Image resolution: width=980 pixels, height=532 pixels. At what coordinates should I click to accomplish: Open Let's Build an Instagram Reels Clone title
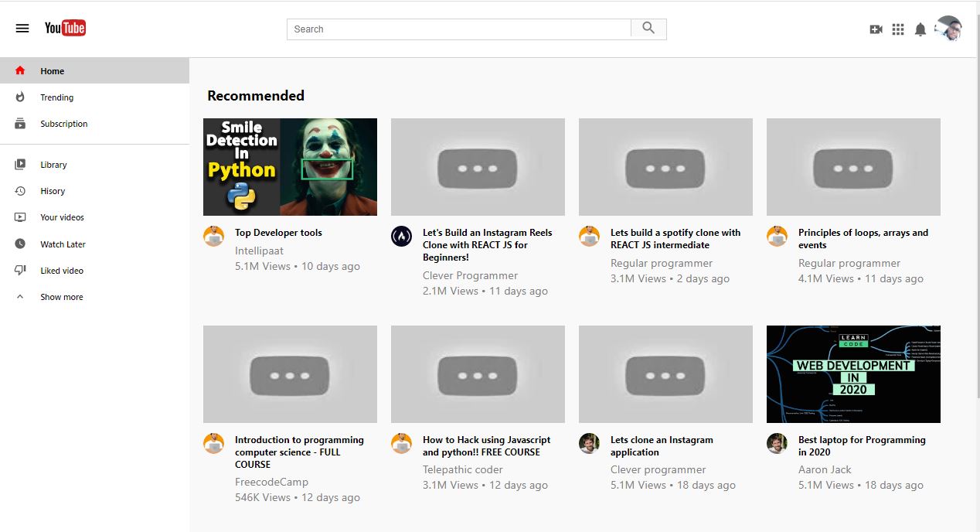tap(488, 245)
